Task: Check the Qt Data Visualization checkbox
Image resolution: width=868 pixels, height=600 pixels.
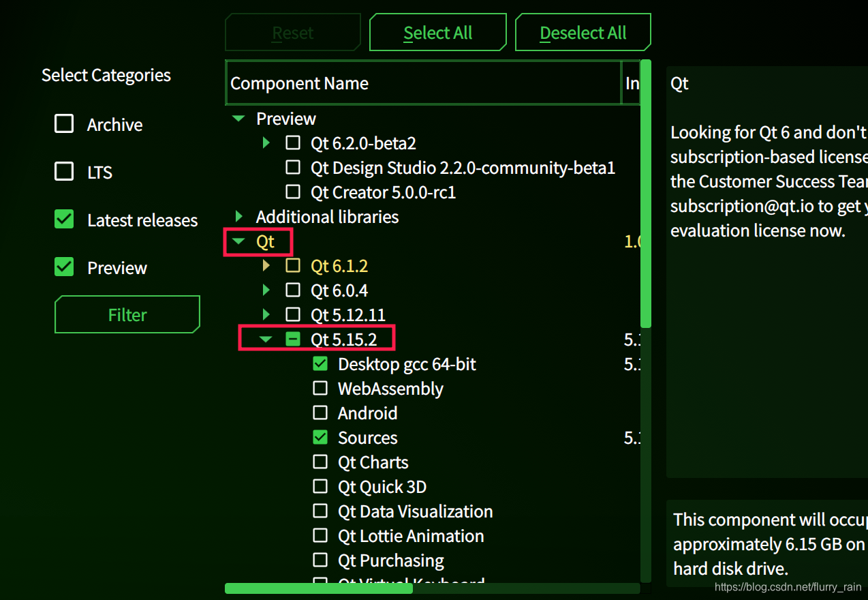Action: click(x=320, y=511)
